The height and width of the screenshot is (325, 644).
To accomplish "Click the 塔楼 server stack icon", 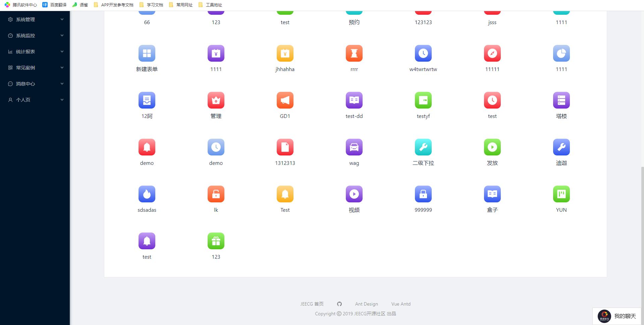I will coord(561,100).
